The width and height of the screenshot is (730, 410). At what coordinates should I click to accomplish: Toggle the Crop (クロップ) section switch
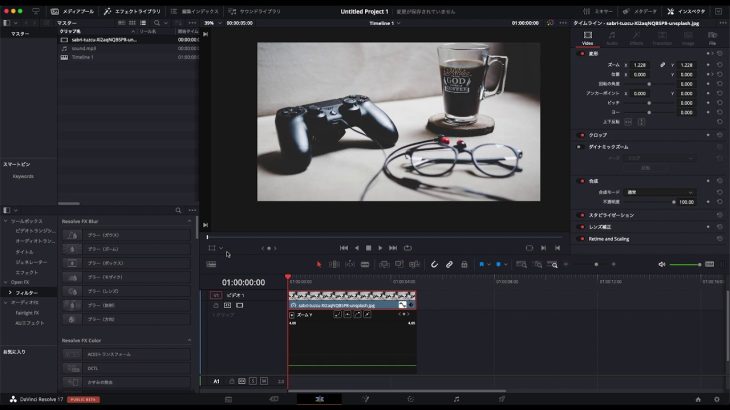coord(583,134)
